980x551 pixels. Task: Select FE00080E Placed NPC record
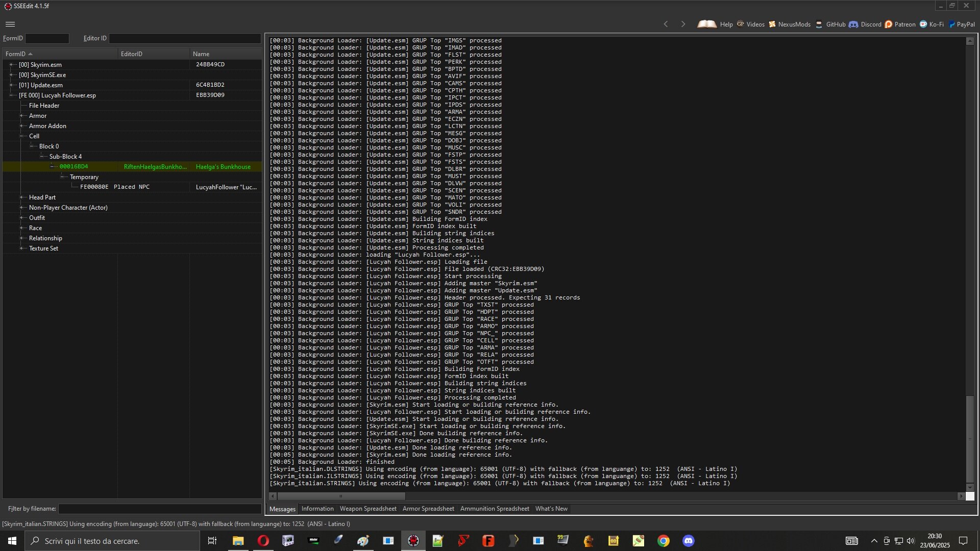point(132,187)
